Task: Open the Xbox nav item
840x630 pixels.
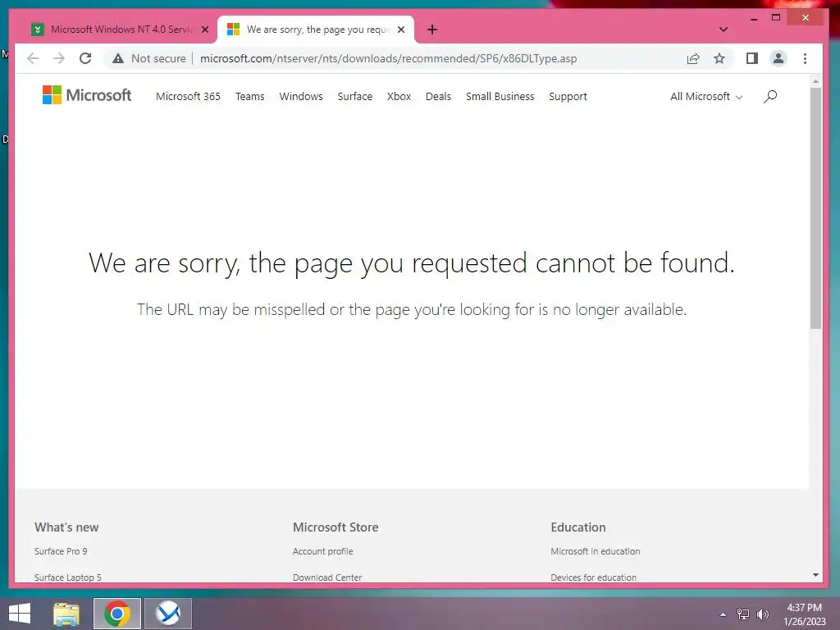Action: [399, 97]
